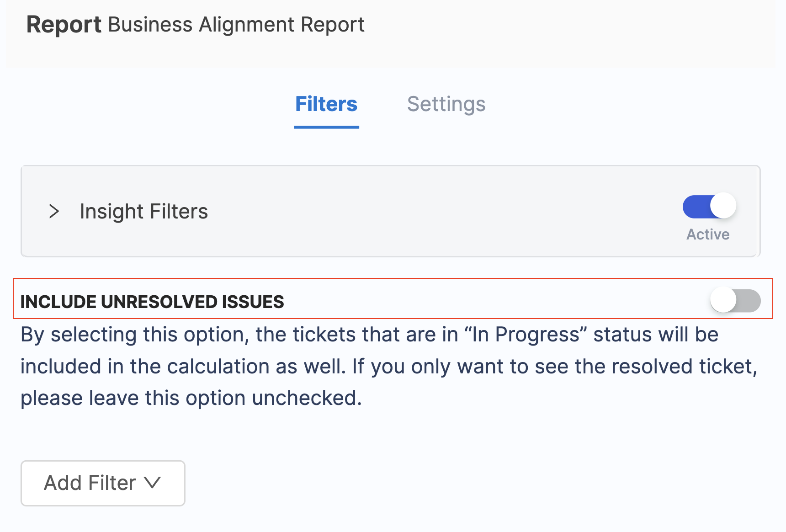Open Settings for the report
786x532 pixels.
446,104
